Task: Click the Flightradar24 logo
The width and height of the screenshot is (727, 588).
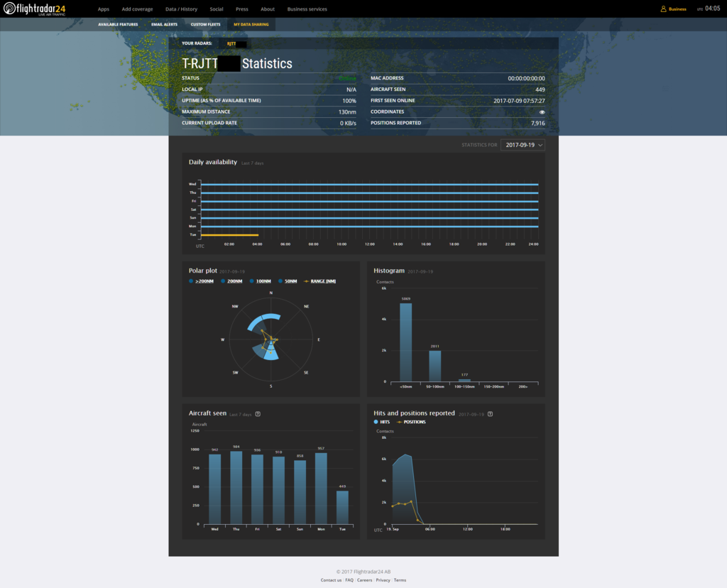Action: click(x=34, y=9)
